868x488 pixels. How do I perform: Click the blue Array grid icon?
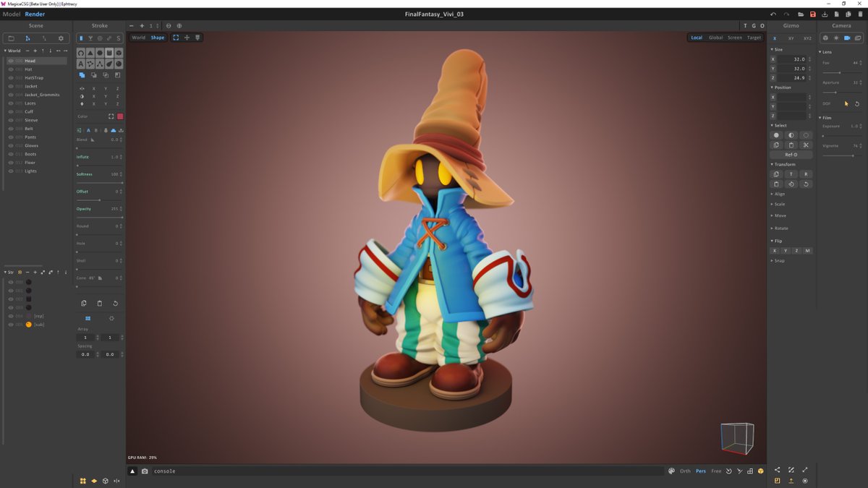87,318
